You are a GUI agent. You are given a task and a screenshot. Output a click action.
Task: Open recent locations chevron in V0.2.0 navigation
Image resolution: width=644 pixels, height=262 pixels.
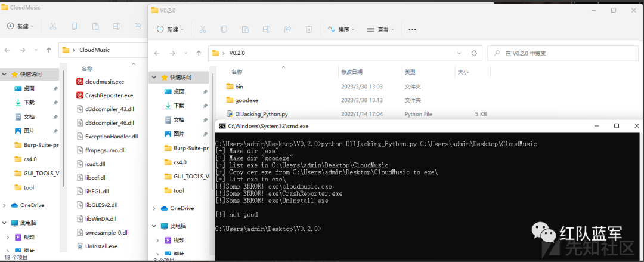click(185, 53)
